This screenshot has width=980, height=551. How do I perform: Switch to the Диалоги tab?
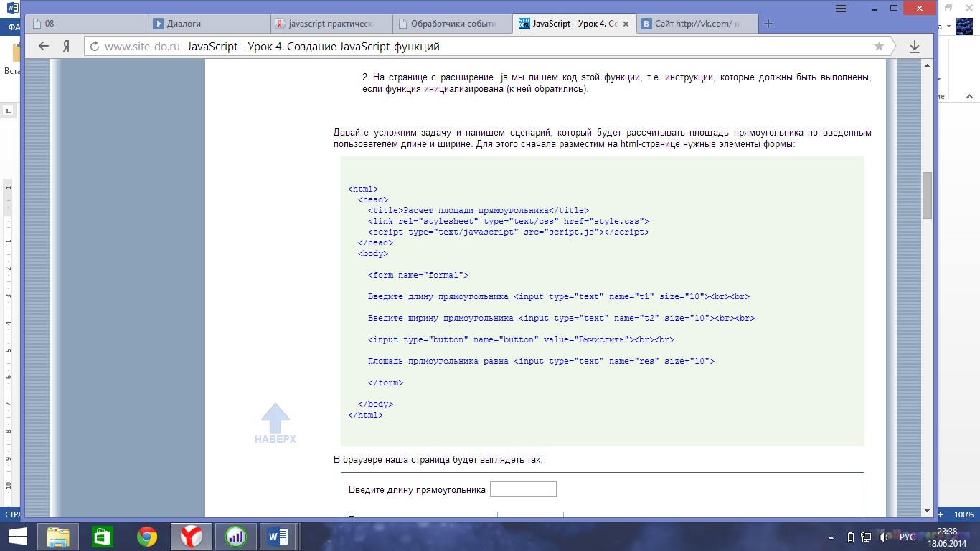[x=210, y=24]
